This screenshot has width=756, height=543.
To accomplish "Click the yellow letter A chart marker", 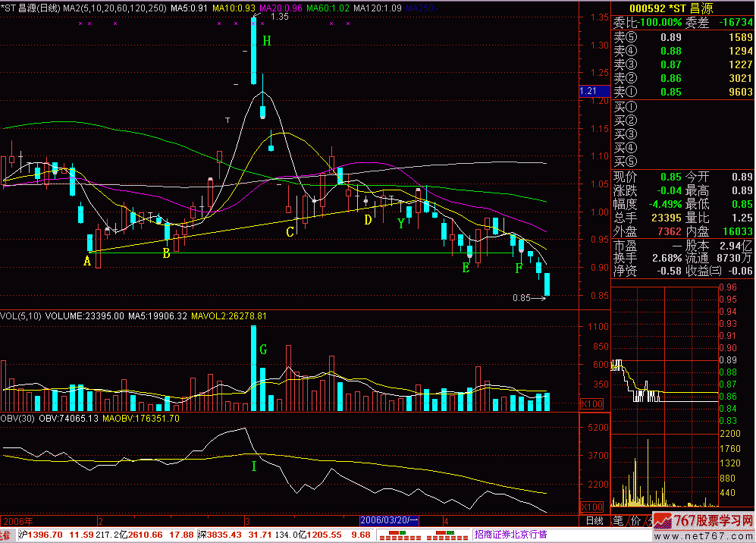I will pos(87,262).
